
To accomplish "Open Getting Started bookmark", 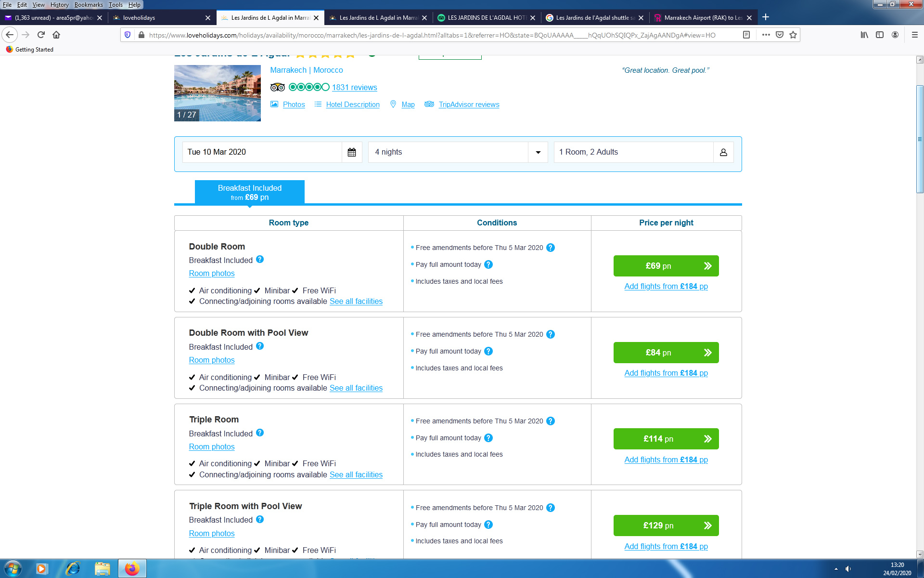I will click(30, 50).
